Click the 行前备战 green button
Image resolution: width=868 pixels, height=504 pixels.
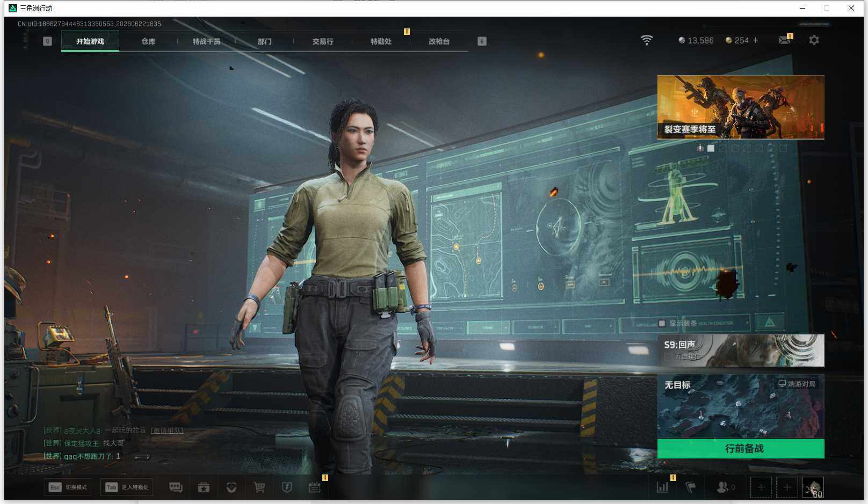point(741,449)
